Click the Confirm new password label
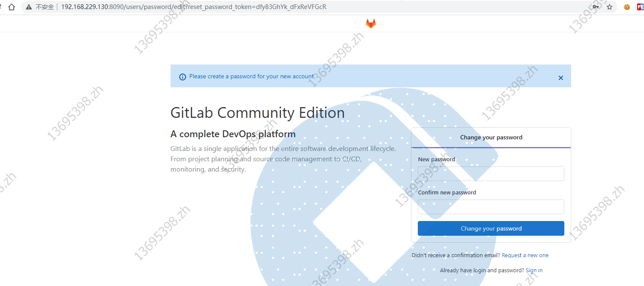This screenshot has width=644, height=286. point(447,193)
